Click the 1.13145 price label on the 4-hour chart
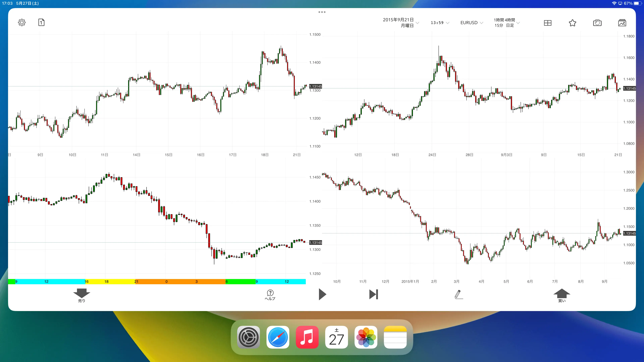644x362 pixels. point(630,88)
